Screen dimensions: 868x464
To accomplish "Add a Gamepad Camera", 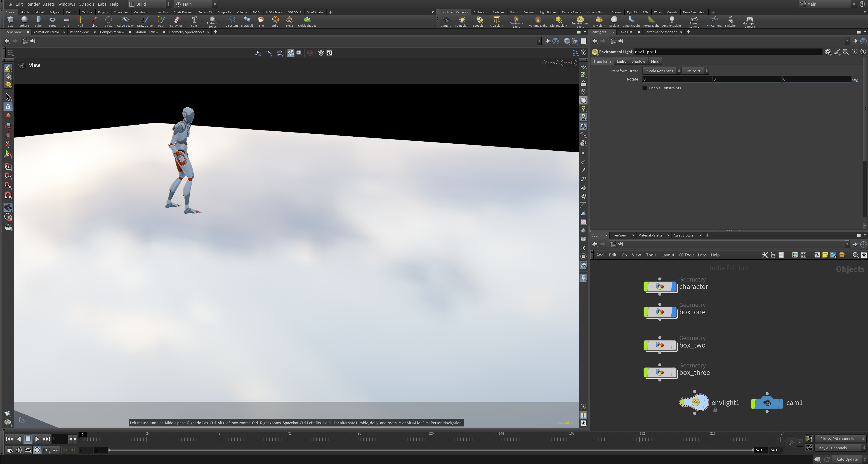I will (749, 22).
